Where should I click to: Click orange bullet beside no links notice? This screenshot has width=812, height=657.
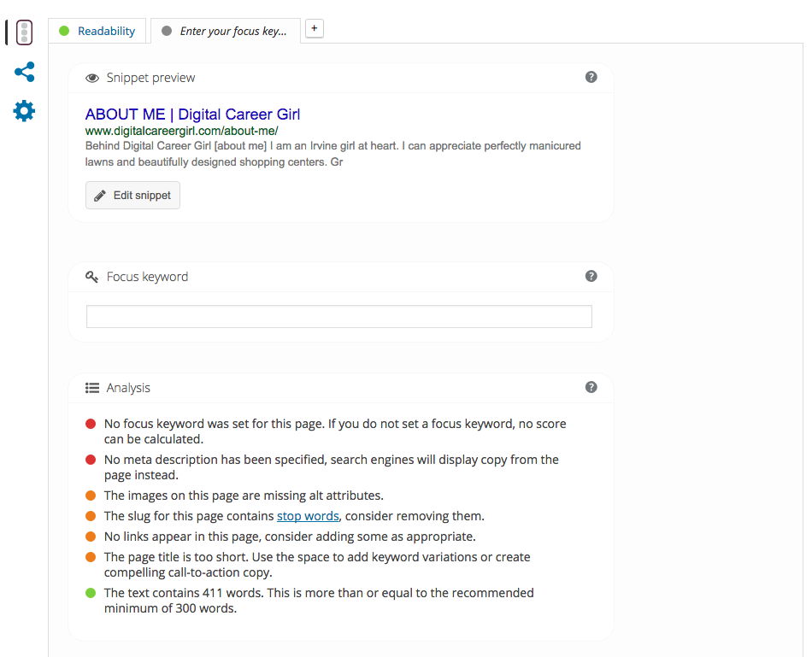coord(91,537)
